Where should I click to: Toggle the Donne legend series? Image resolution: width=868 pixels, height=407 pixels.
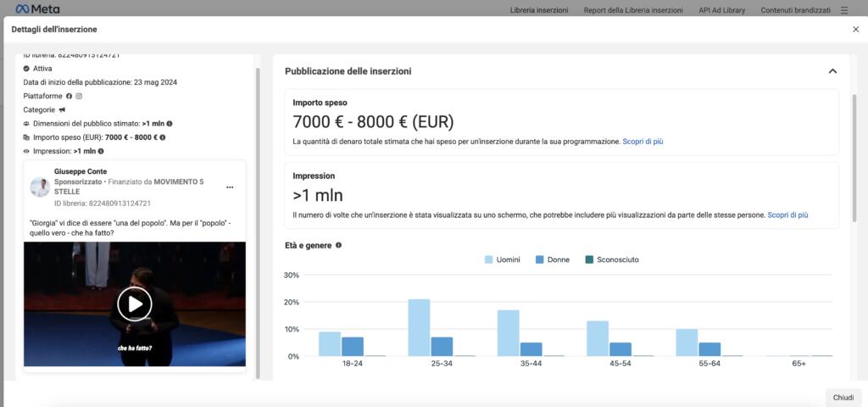(x=552, y=259)
